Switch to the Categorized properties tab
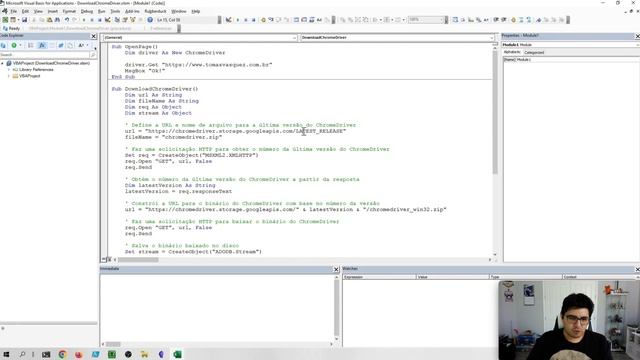Image resolution: width=640 pixels, height=360 pixels. [x=534, y=52]
